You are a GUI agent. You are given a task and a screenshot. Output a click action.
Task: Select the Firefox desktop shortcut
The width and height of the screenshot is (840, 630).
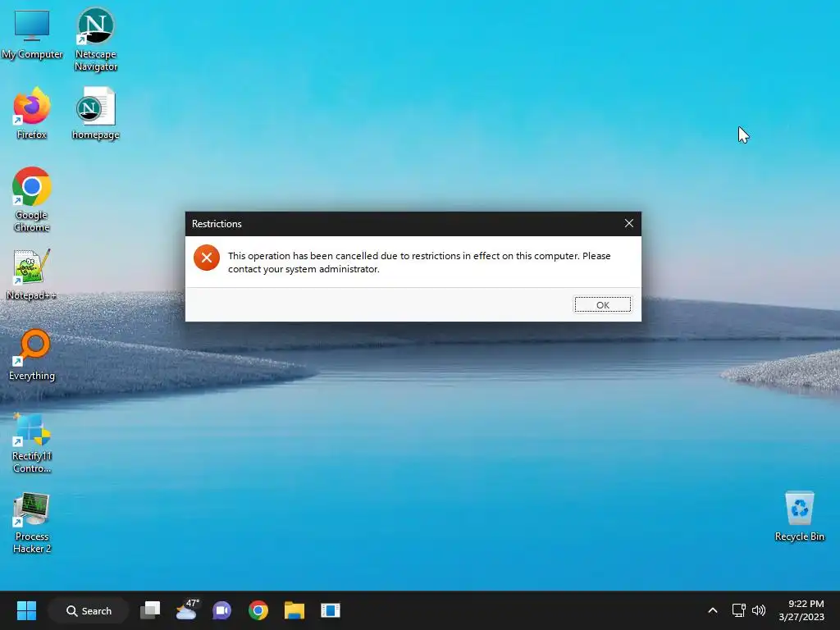32,113
